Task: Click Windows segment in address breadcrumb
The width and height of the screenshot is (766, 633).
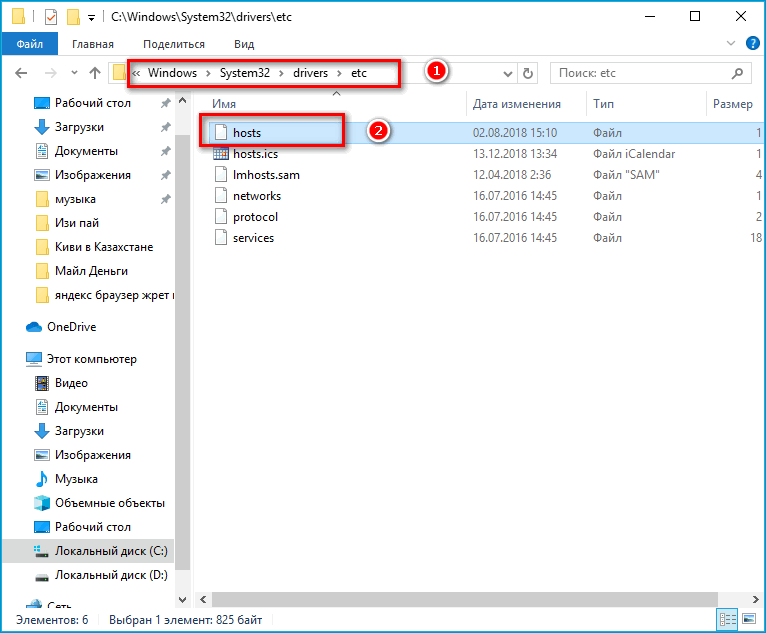Action: click(x=172, y=73)
